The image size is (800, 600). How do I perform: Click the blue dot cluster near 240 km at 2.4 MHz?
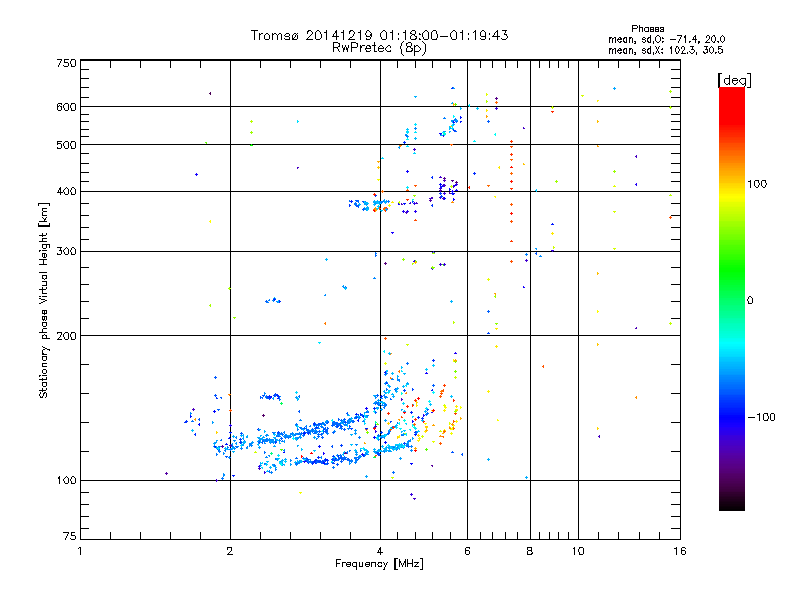click(x=273, y=301)
